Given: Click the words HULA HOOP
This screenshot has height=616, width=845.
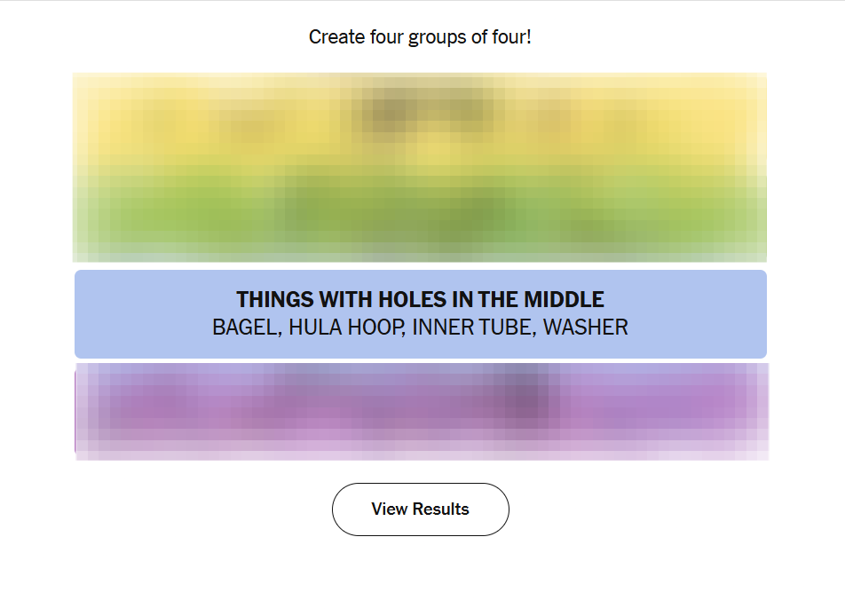Looking at the screenshot, I should pos(347,328).
